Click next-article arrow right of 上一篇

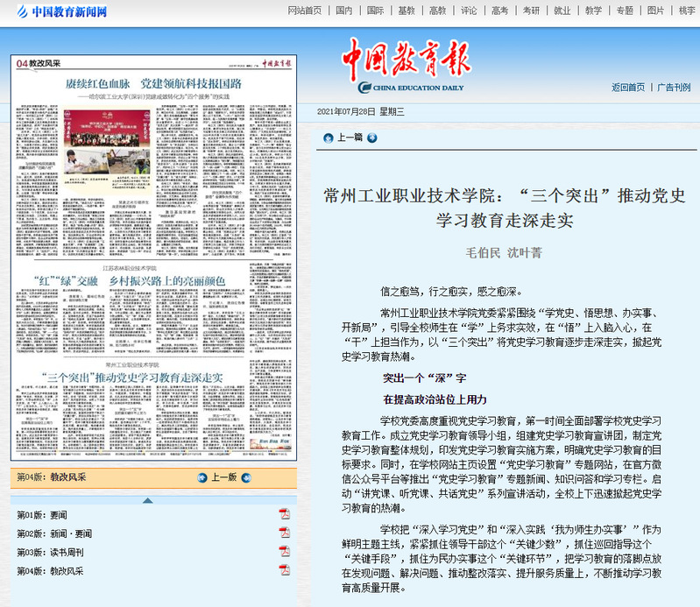pos(372,138)
